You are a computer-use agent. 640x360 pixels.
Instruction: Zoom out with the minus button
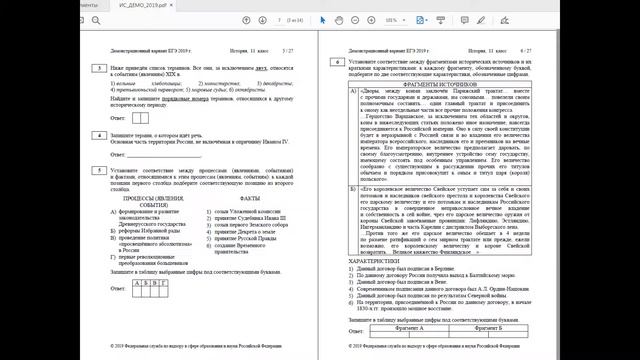[x=355, y=20]
